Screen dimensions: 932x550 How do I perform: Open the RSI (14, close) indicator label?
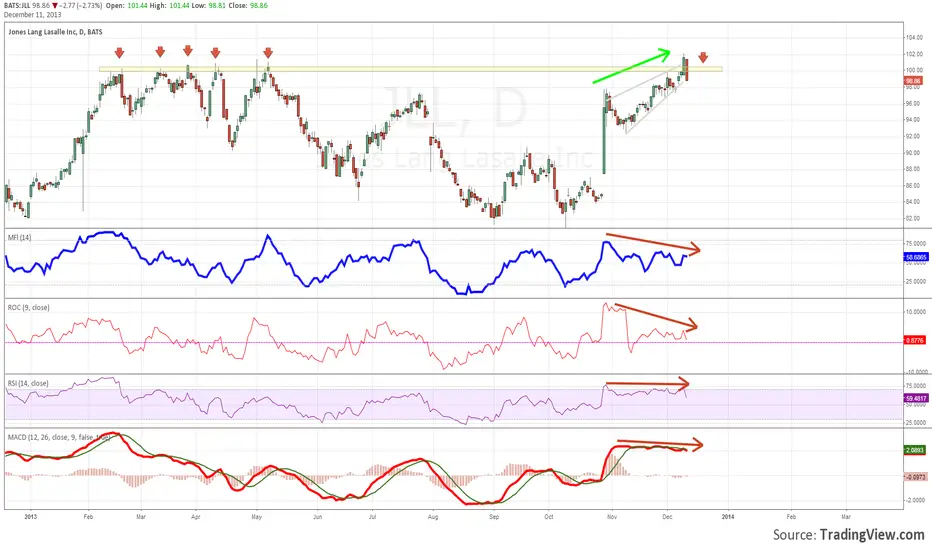tap(29, 384)
